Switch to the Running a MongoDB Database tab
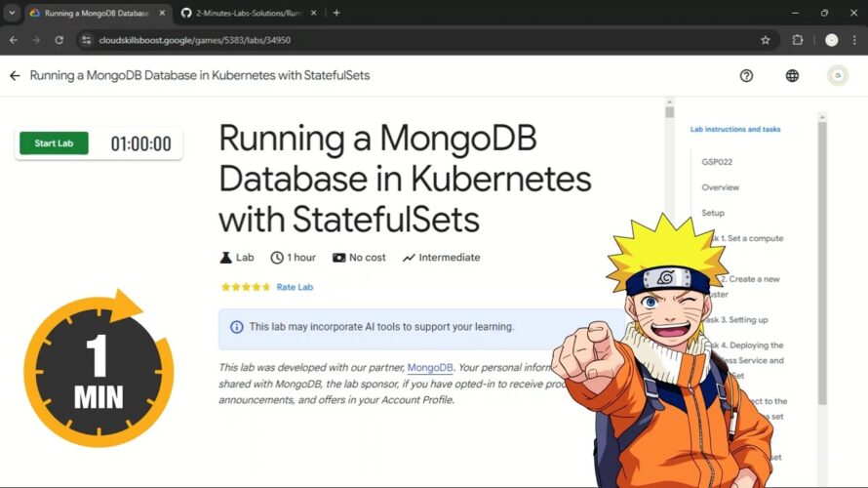Viewport: 868px width, 488px height. (x=97, y=13)
